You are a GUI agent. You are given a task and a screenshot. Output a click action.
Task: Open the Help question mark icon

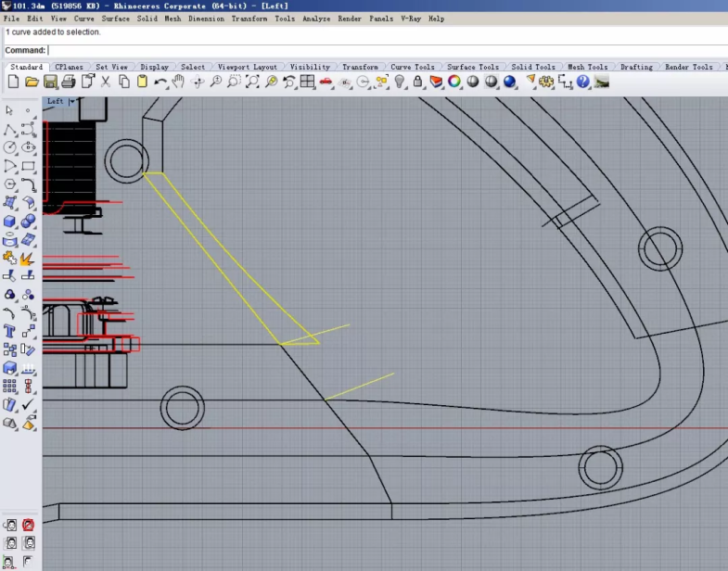coord(583,82)
